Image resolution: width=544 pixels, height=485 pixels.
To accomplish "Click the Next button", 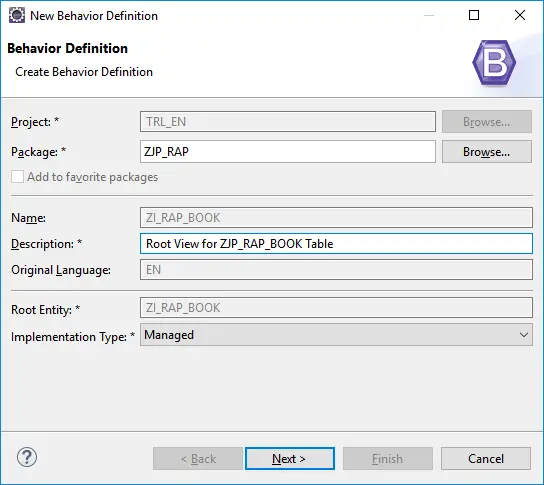I will coord(290,459).
